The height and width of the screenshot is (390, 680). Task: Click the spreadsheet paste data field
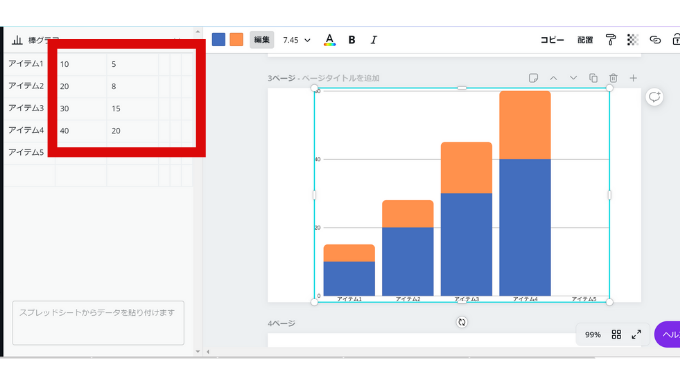pyautogui.click(x=98, y=323)
